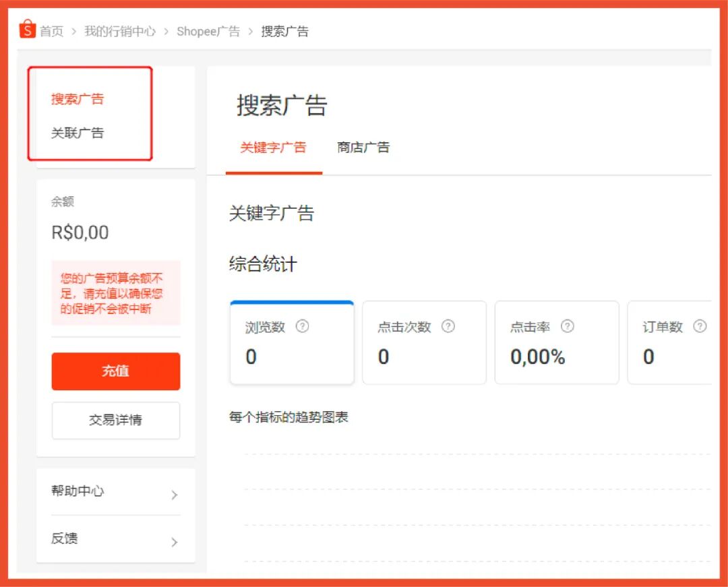Open the 点击次数 help icon
The width and height of the screenshot is (728, 587).
(448, 327)
